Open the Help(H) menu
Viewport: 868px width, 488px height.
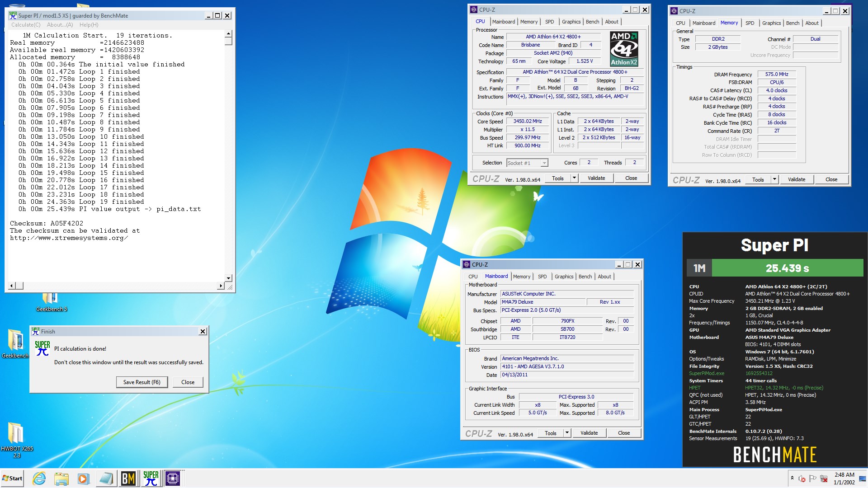click(x=89, y=25)
